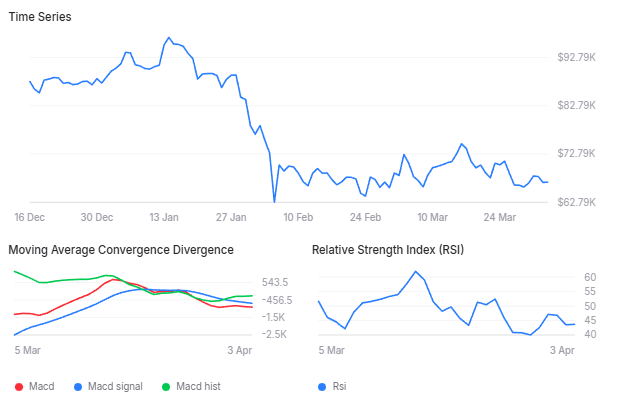This screenshot has height=400, width=618.
Task: Click the 3 Apr label on RSI chart
Action: pyautogui.click(x=562, y=350)
